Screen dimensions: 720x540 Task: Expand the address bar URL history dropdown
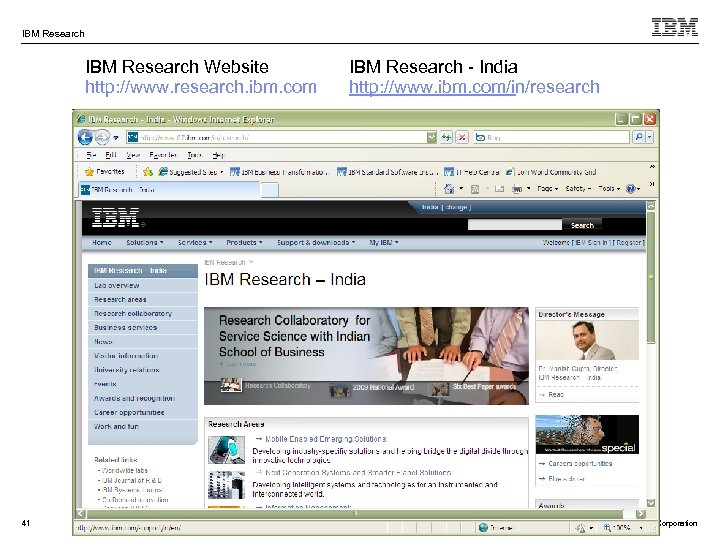click(x=432, y=137)
